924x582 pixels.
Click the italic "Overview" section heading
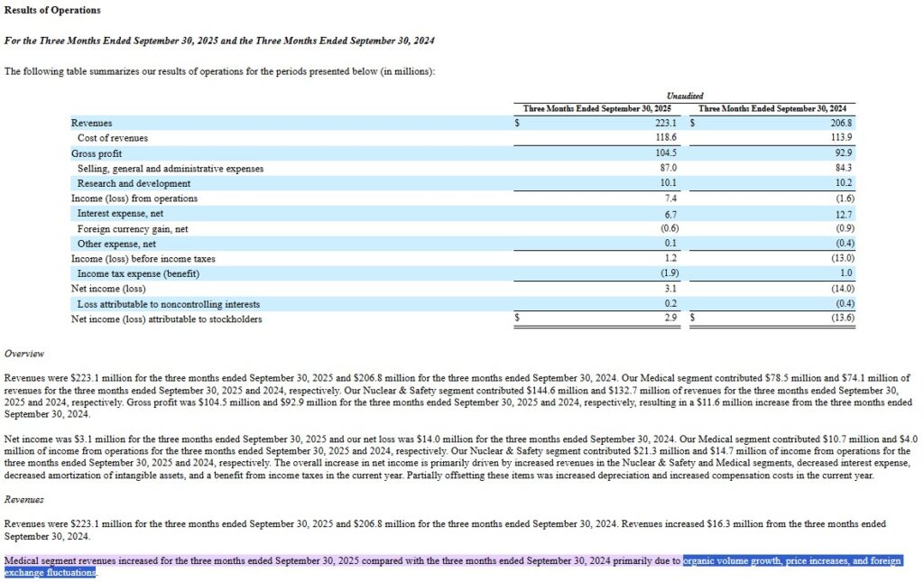click(24, 354)
